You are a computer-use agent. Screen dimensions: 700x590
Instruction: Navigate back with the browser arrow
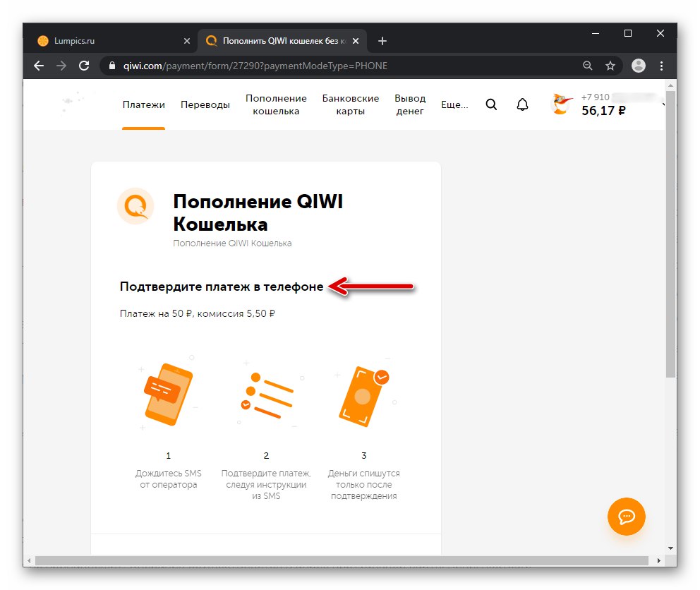[x=38, y=66]
